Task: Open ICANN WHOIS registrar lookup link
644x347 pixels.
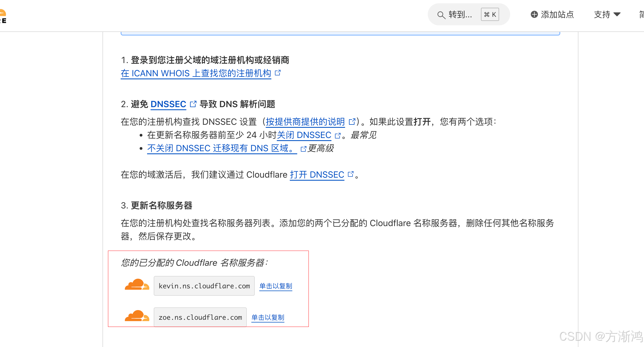Action: click(196, 73)
